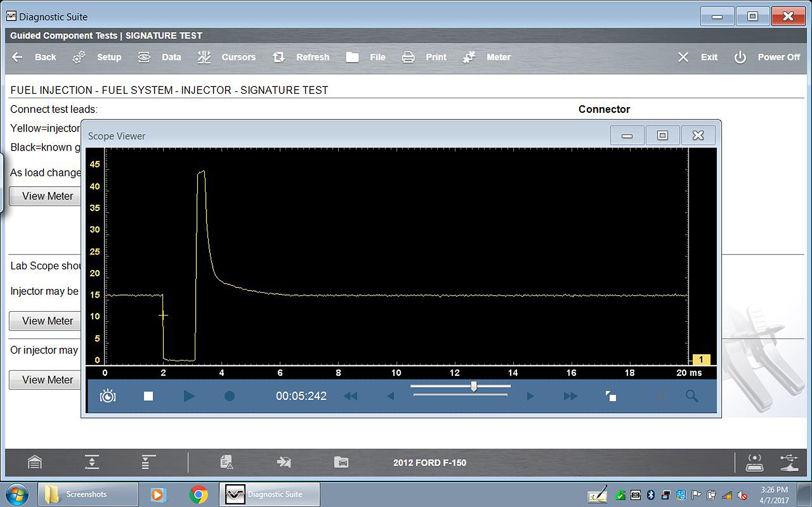Click the scope snapshot camera icon
Screen dimensions: 812x507
point(108,396)
